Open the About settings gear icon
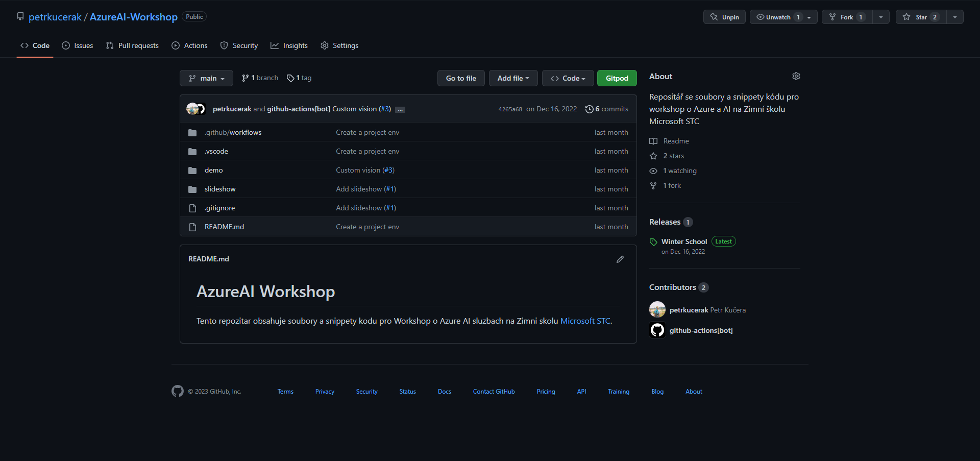 [x=796, y=76]
